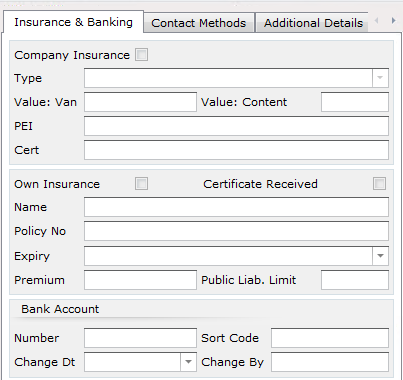Click the Policy No field

click(x=236, y=231)
